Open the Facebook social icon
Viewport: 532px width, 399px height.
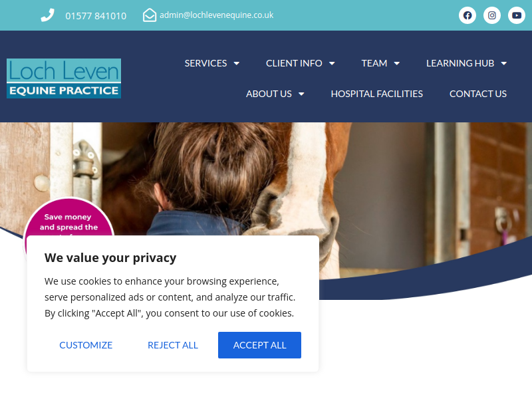(467, 15)
